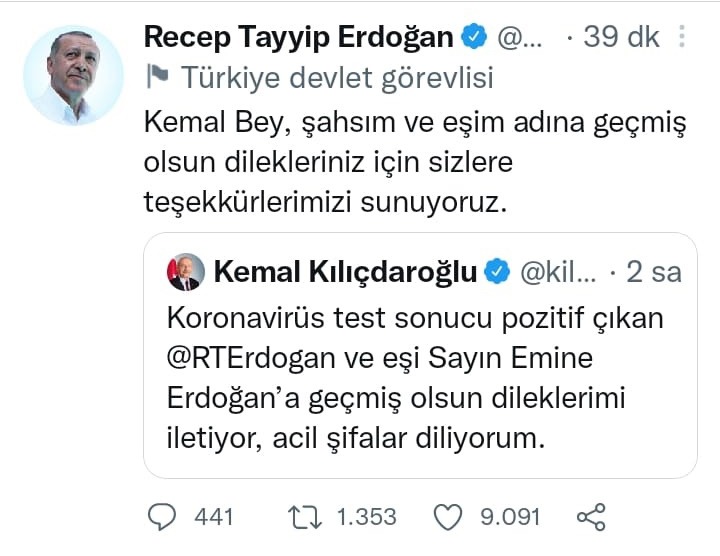The image size is (720, 556).
Task: Click the 9.091 likes count
Action: coord(508,516)
